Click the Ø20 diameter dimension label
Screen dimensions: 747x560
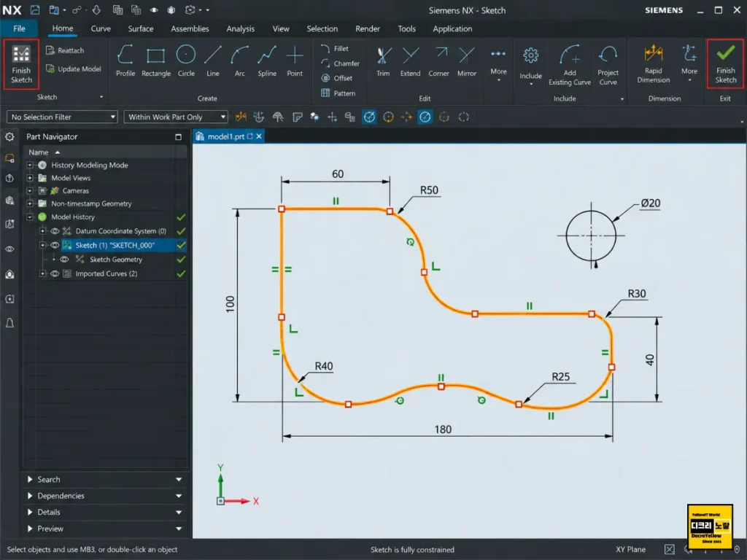coord(650,203)
